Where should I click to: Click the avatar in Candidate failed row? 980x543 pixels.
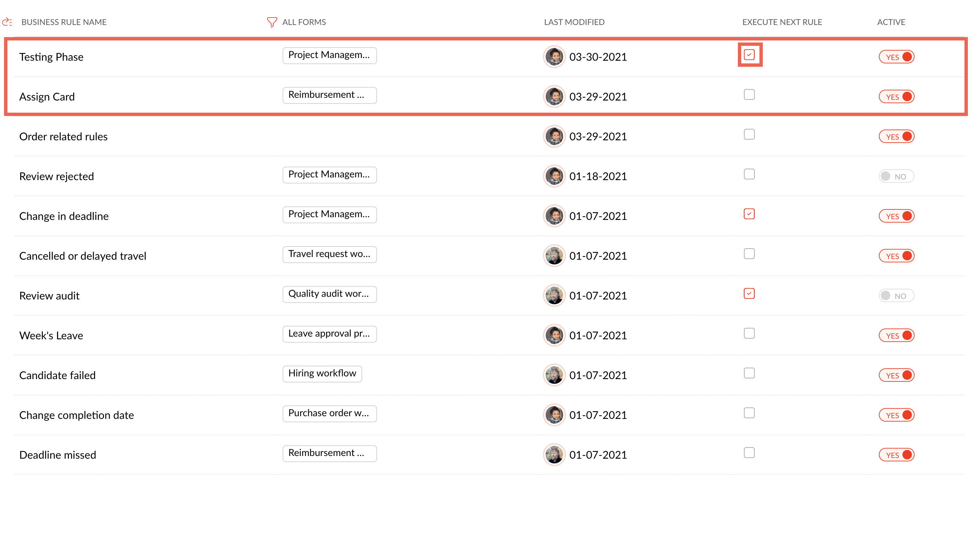pyautogui.click(x=554, y=375)
